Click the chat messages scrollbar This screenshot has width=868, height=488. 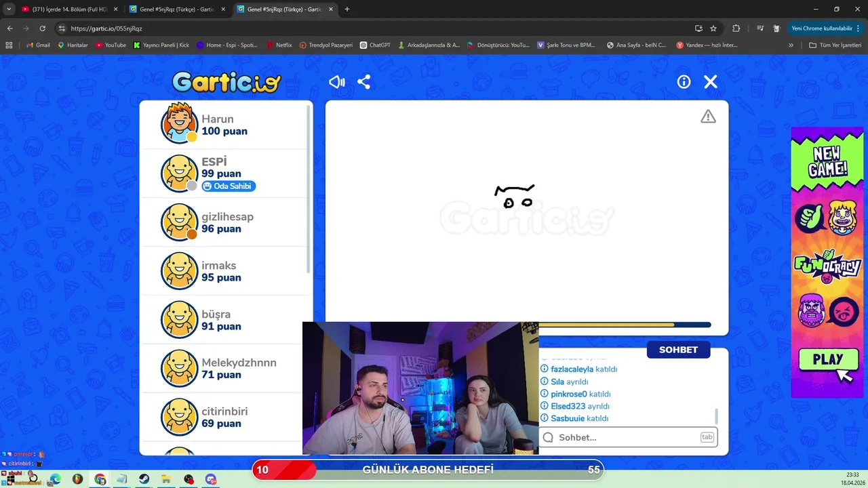pos(717,415)
